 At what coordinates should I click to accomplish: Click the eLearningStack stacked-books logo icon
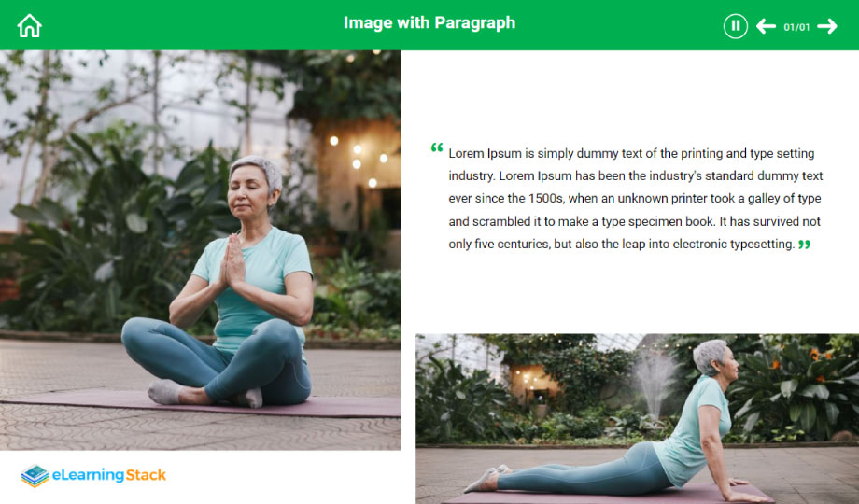click(x=35, y=475)
